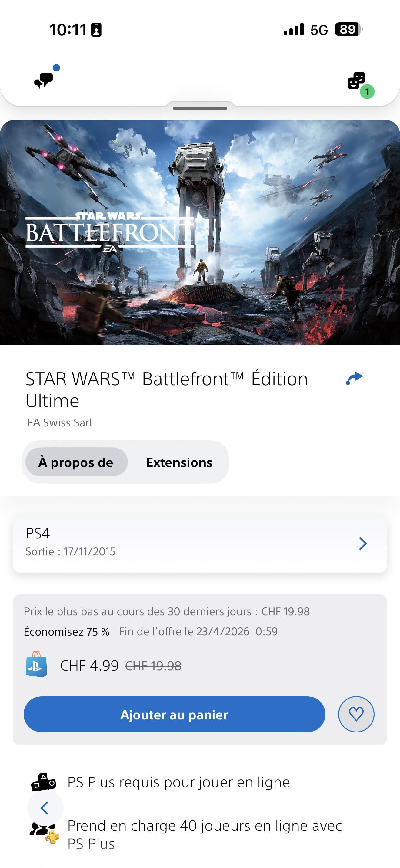Tap the blue share arrow icon
This screenshot has width=400, height=868.
[354, 378]
